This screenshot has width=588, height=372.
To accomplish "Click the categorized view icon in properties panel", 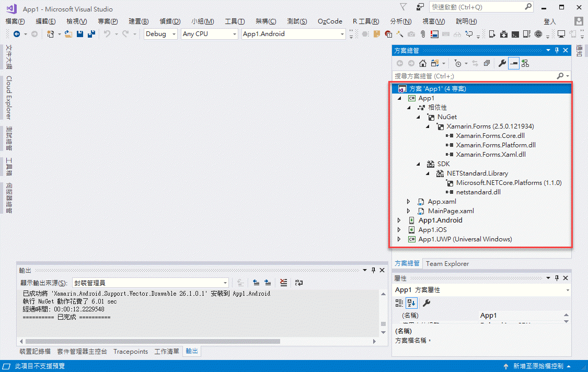I will coord(399,303).
